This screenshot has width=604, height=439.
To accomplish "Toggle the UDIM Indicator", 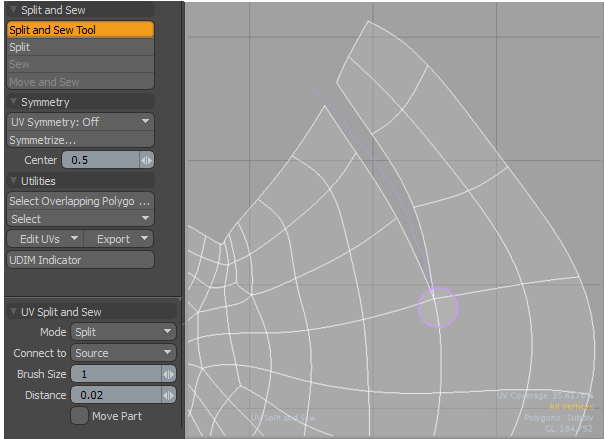I will point(80,260).
